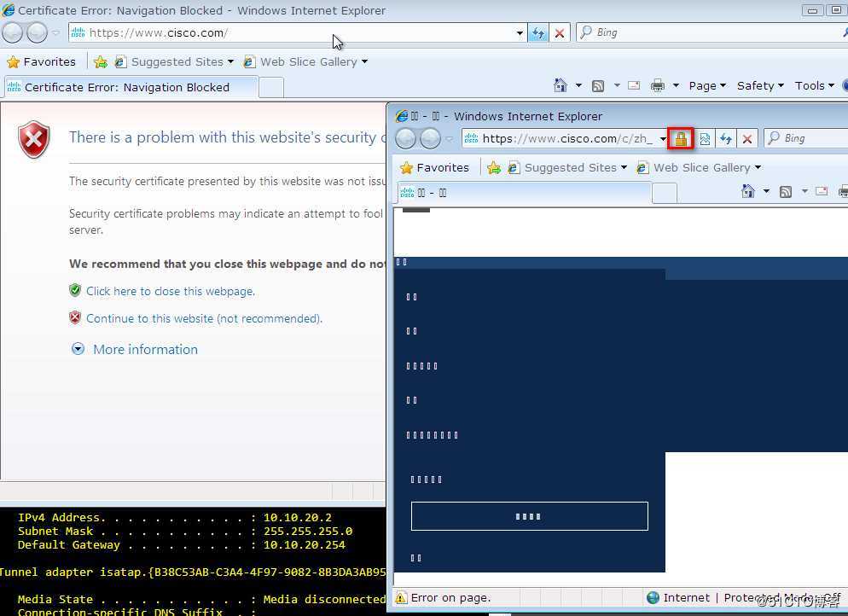Click the Print icon in the Certificate Error window
The image size is (848, 616).
[x=658, y=85]
